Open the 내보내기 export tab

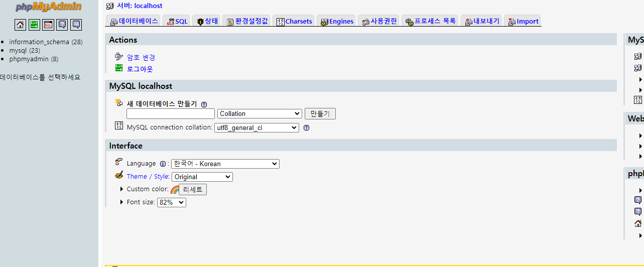pyautogui.click(x=481, y=21)
